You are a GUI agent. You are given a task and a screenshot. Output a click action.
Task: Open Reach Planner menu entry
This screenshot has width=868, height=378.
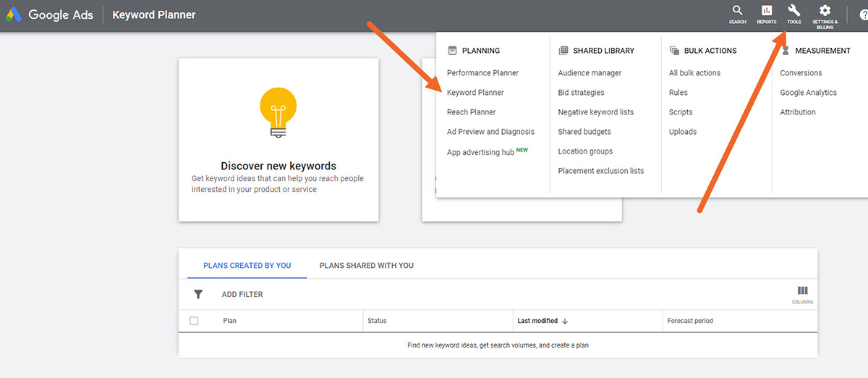pos(472,112)
